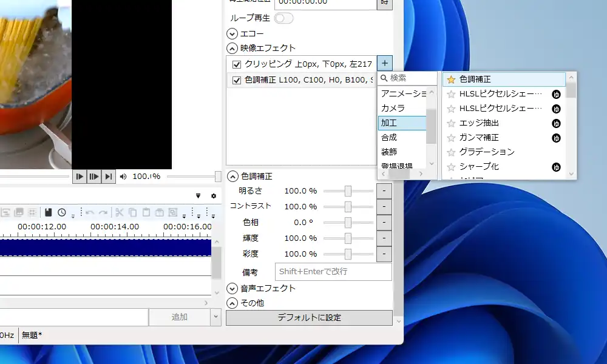Click the speaker volume icon
This screenshot has width=607, height=364.
click(124, 177)
